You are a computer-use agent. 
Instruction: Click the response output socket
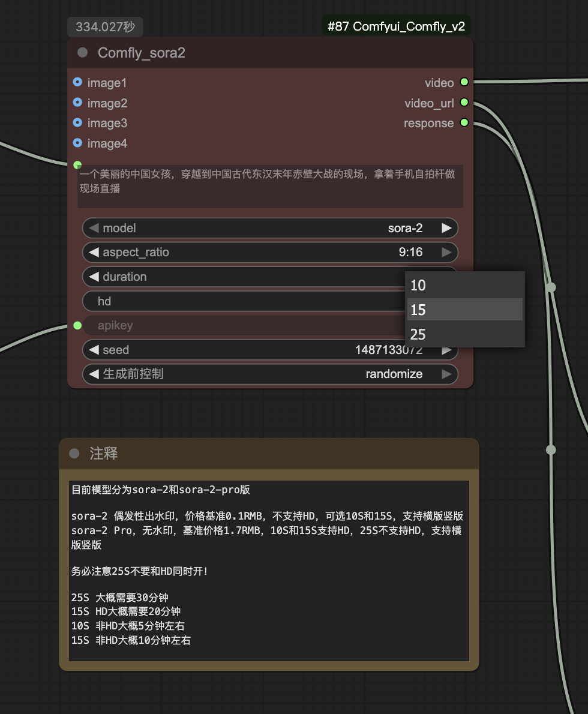464,122
